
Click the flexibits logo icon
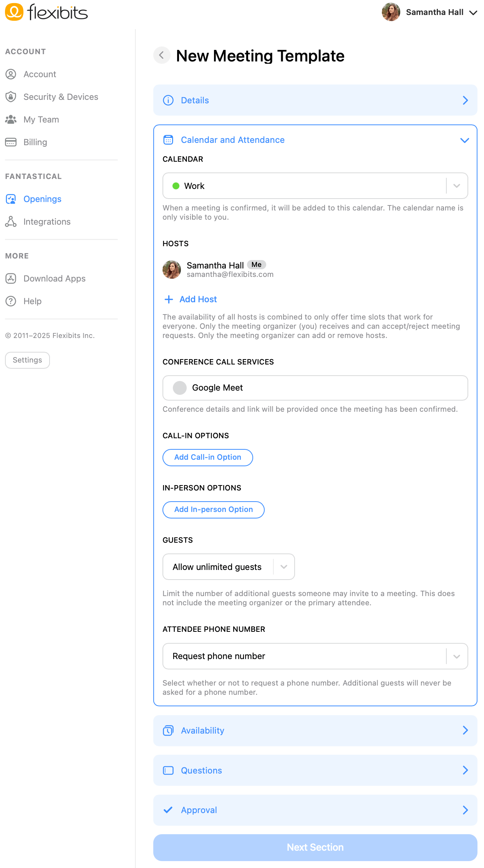pos(14,12)
